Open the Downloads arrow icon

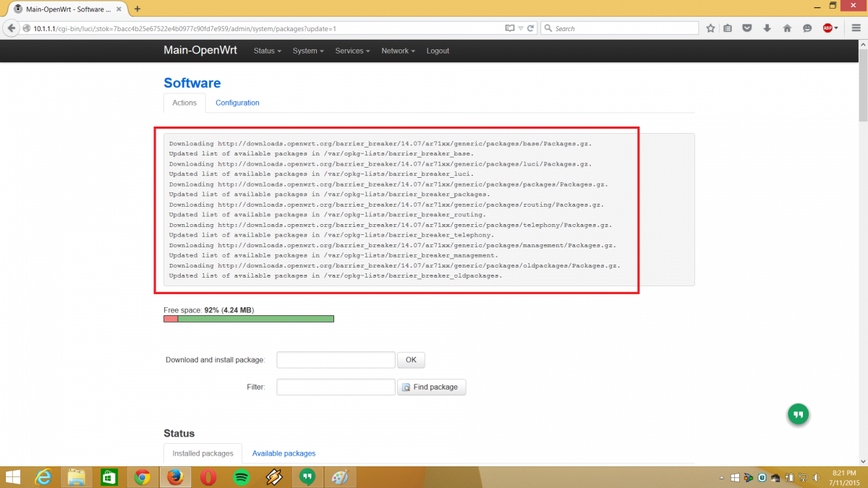pyautogui.click(x=767, y=28)
